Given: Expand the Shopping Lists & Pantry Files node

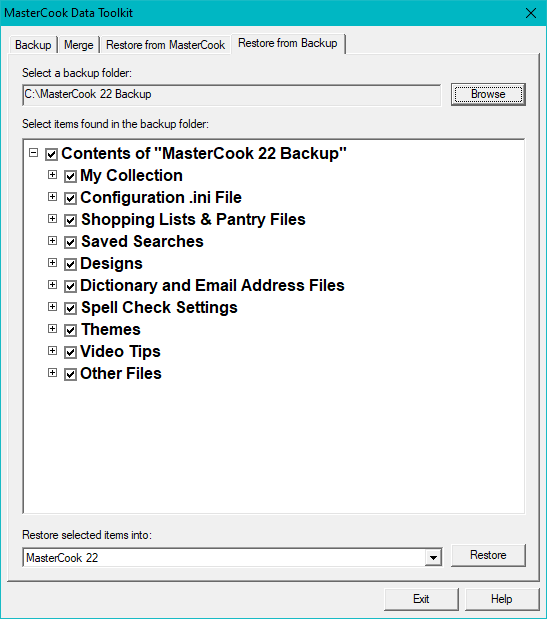Looking at the screenshot, I should click(52, 219).
